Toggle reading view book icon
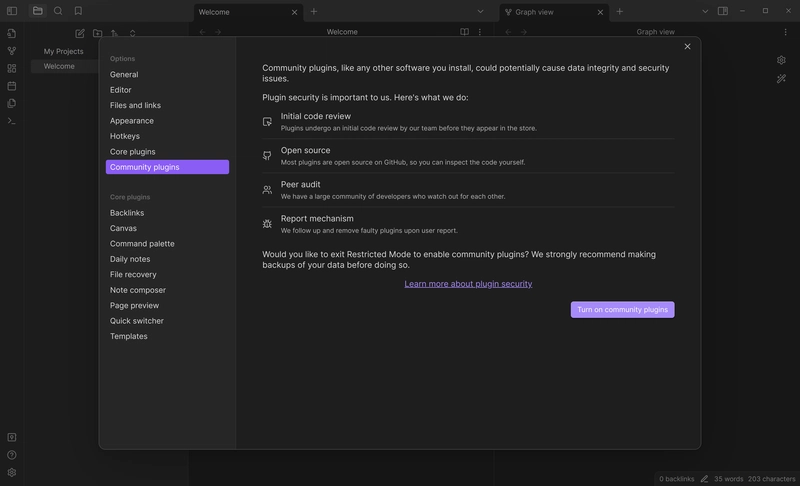This screenshot has height=486, width=800. (464, 32)
